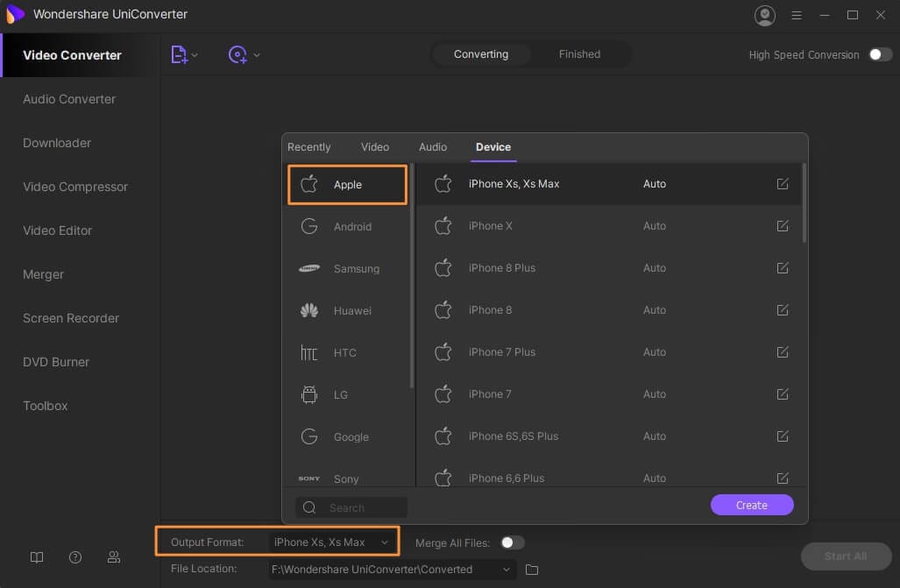Open the File Location path dropdown
900x588 pixels.
[392, 570]
